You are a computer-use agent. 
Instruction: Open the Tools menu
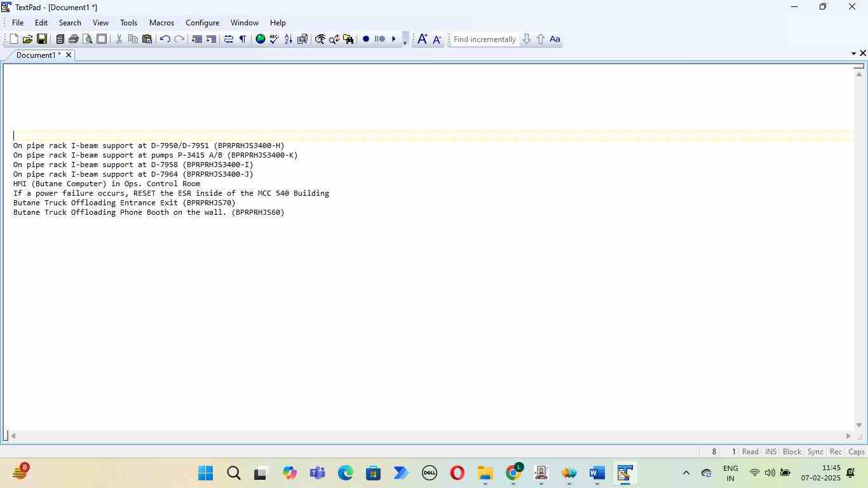(128, 22)
